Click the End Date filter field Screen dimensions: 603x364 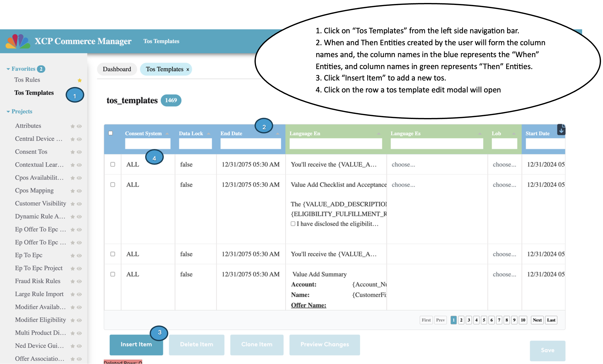251,144
